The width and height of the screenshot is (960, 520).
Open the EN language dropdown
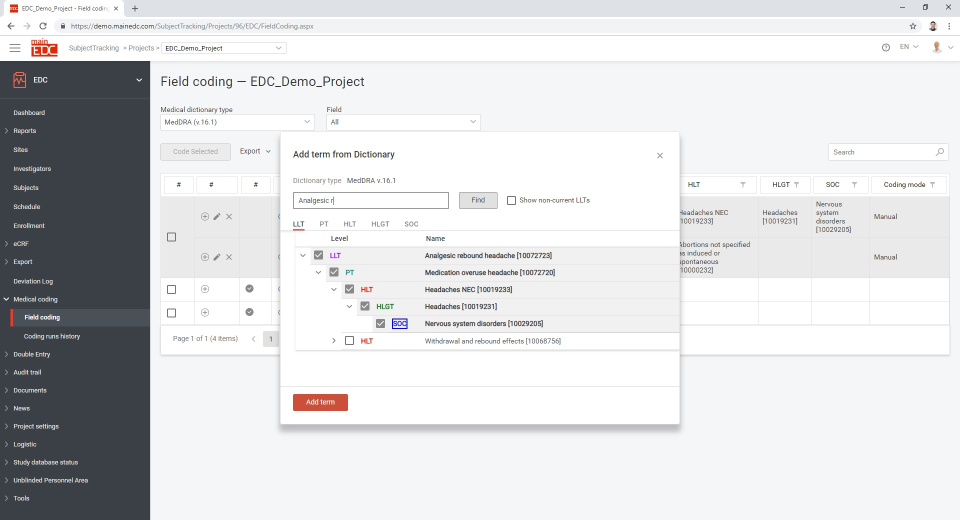(909, 47)
